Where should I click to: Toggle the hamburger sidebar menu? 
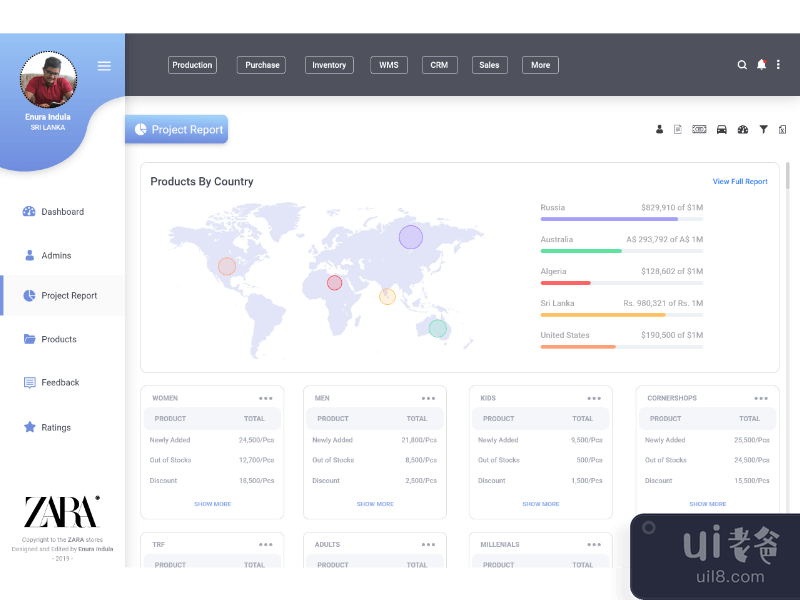point(104,66)
